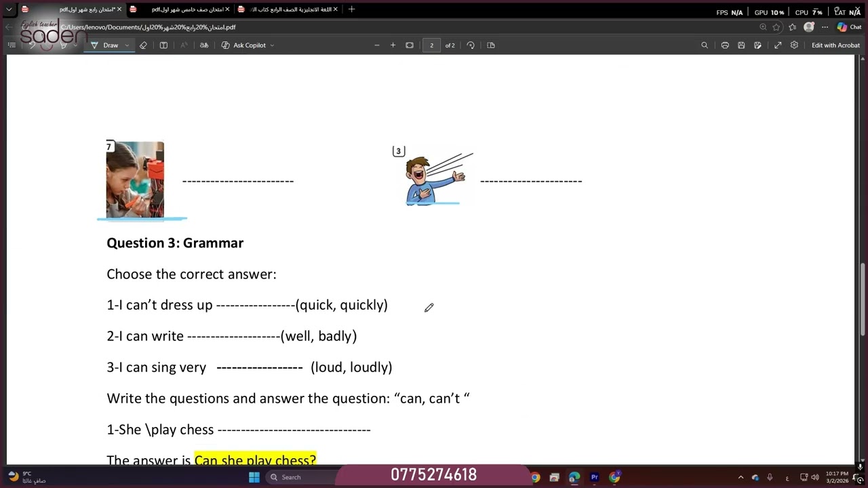The width and height of the screenshot is (868, 488).
Task: Click the Fit to width icon
Action: [410, 45]
